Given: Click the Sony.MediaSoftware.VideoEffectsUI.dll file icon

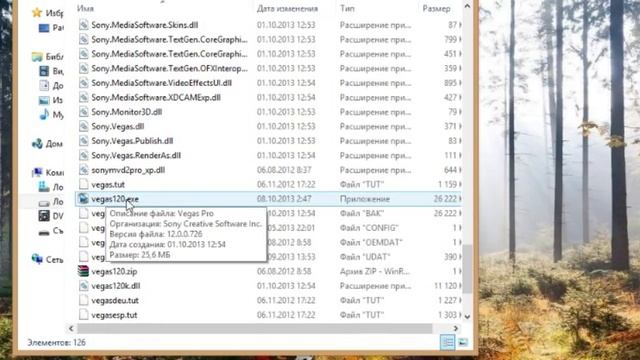Looking at the screenshot, I should [84, 83].
